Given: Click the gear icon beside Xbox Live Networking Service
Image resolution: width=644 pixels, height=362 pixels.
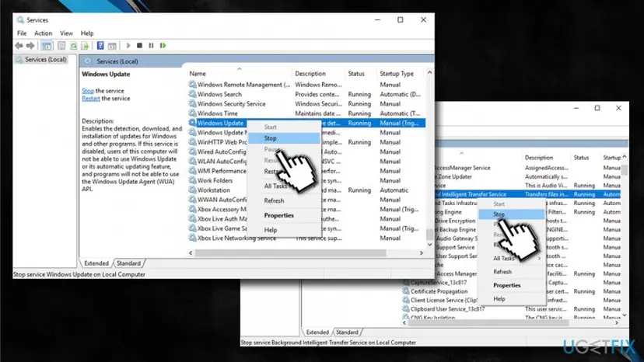Looking at the screenshot, I should coord(192,238).
